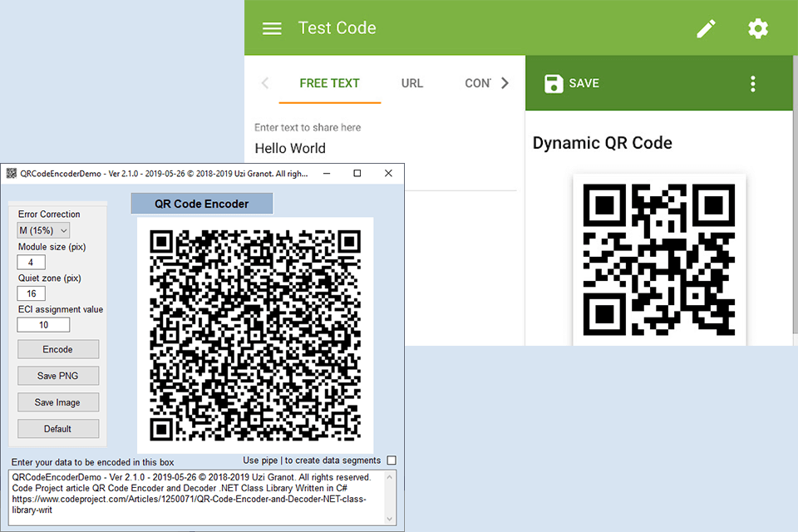Open the Error Correction level dropdown
Viewport: 798px width, 532px height.
(42, 230)
